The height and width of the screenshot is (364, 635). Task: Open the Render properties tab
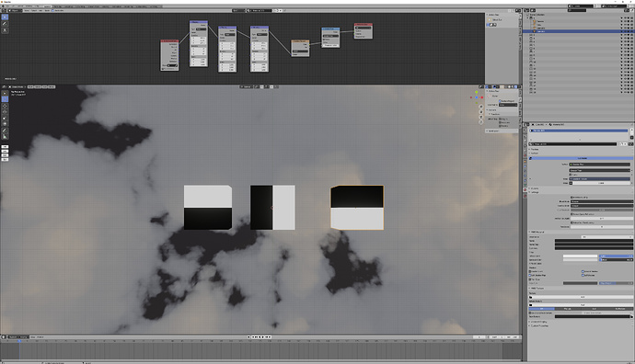pyautogui.click(x=525, y=136)
